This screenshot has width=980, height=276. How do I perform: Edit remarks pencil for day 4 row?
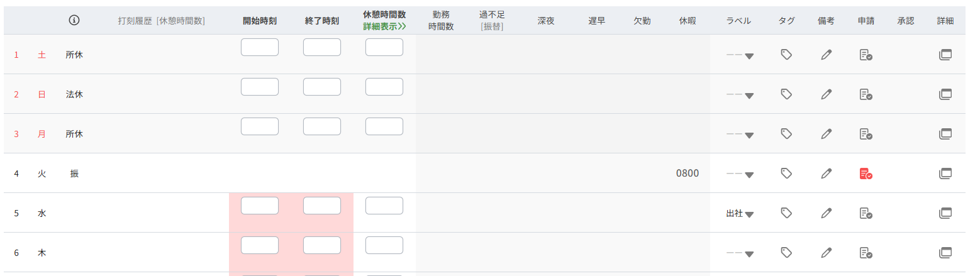pyautogui.click(x=827, y=174)
